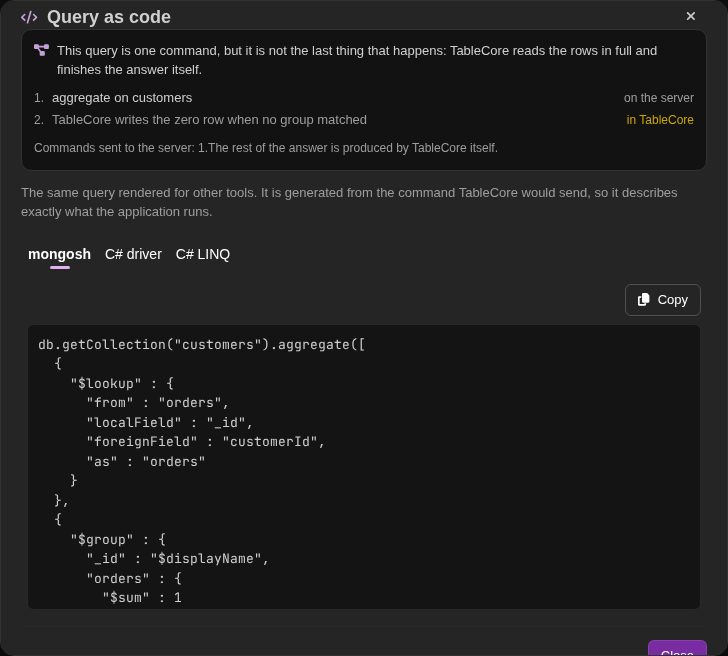Select the mongosh tab
Image resolution: width=728 pixels, height=656 pixels.
coord(59,254)
